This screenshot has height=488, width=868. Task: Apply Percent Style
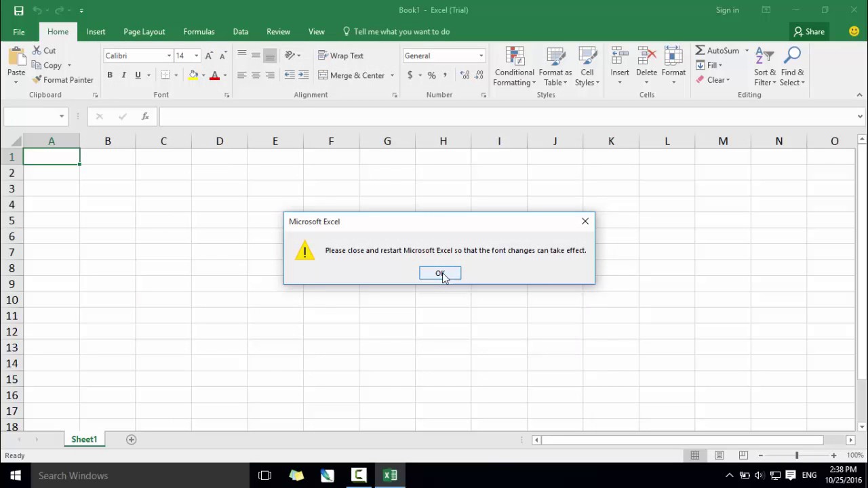click(431, 75)
